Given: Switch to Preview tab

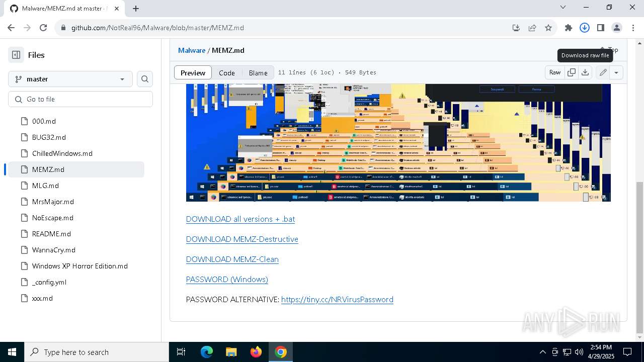Looking at the screenshot, I should pyautogui.click(x=193, y=72).
